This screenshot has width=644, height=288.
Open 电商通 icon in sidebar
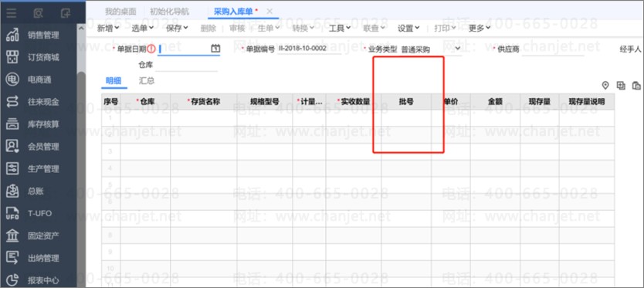click(x=12, y=80)
